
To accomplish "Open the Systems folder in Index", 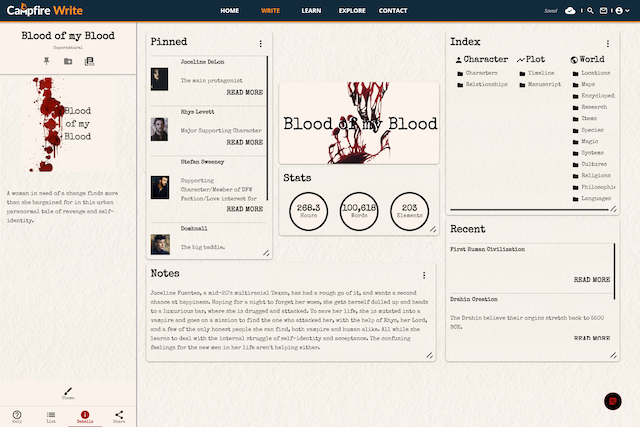I will (x=588, y=153).
